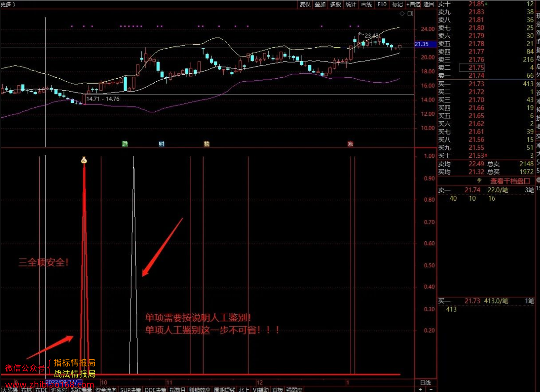Click the 多股 toolbar button
The height and width of the screenshot is (392, 540).
pos(336,4)
